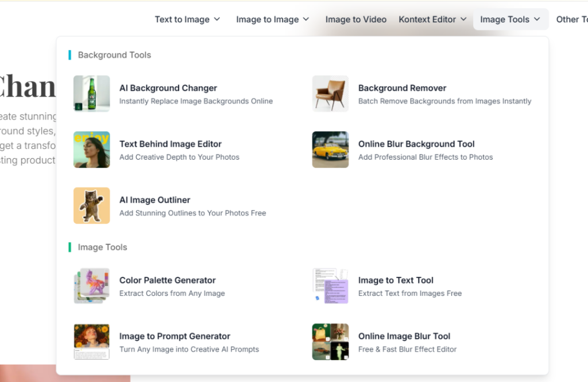Open the Kontext Editor dropdown menu
Image resolution: width=588 pixels, height=382 pixels.
432,19
